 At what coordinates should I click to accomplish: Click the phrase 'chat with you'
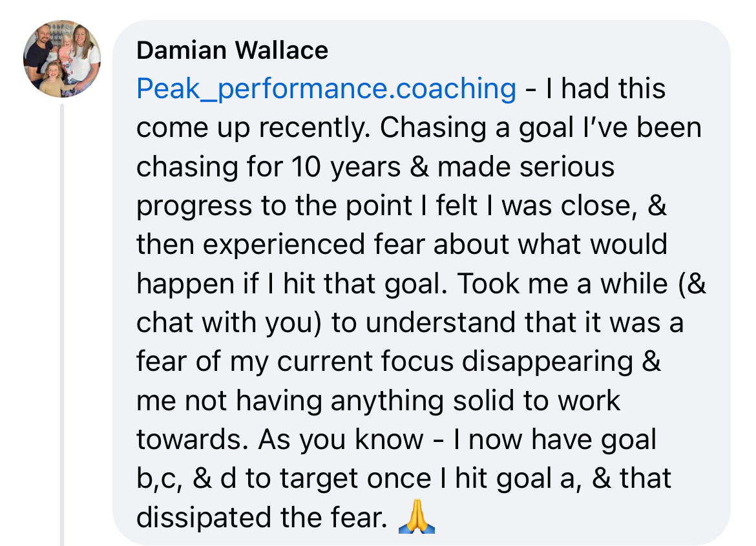point(229,322)
